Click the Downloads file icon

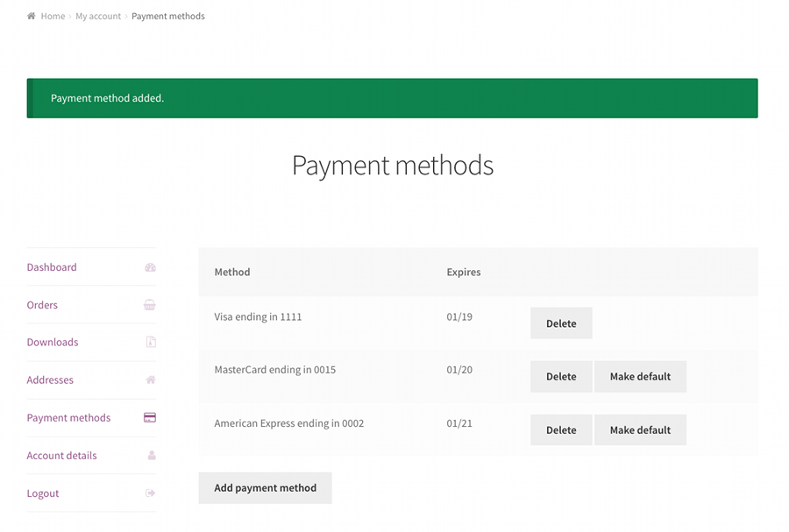(151, 343)
